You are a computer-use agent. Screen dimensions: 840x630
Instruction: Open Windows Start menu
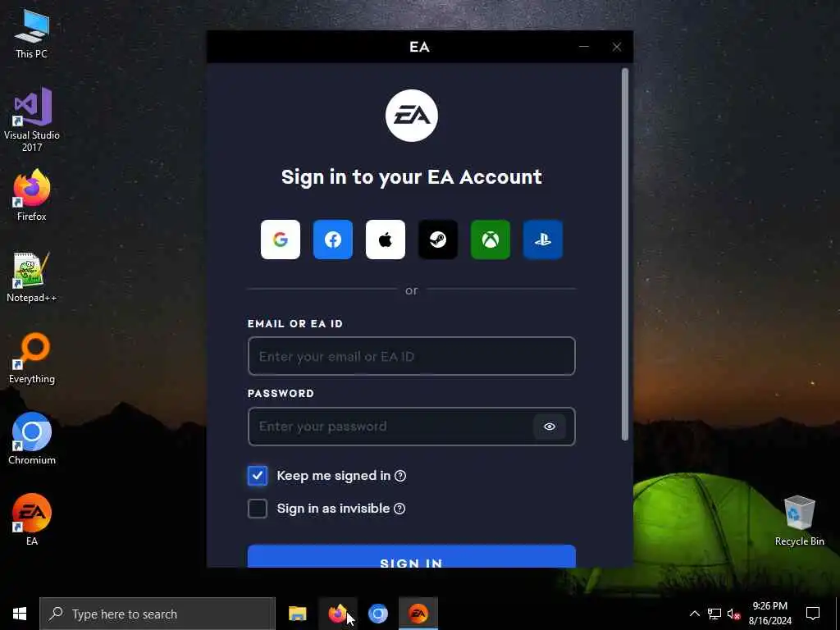(x=20, y=614)
